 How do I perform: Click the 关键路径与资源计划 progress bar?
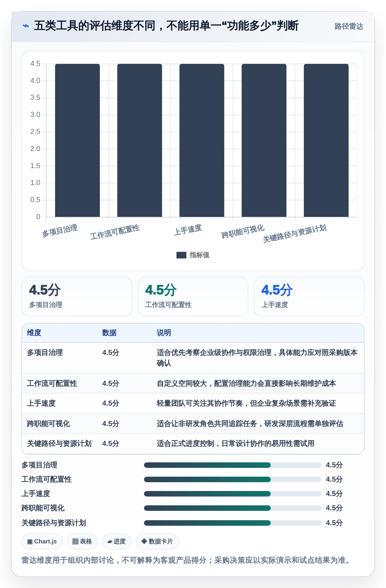click(x=233, y=523)
